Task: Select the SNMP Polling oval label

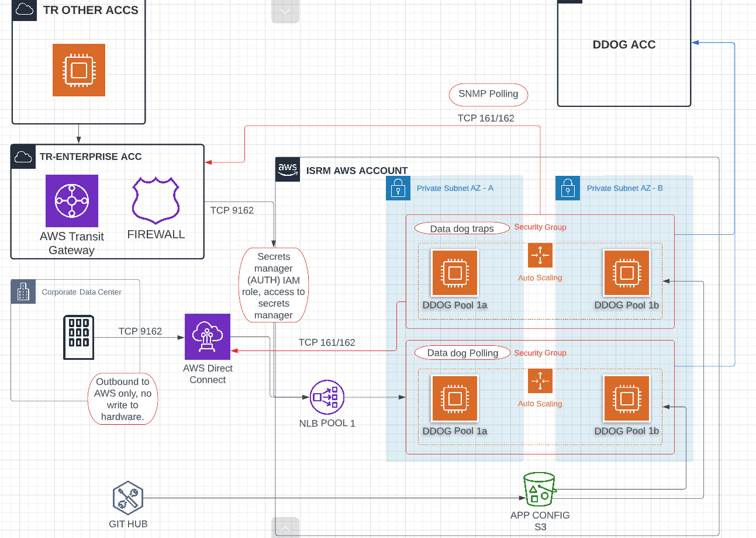Action: pos(488,94)
